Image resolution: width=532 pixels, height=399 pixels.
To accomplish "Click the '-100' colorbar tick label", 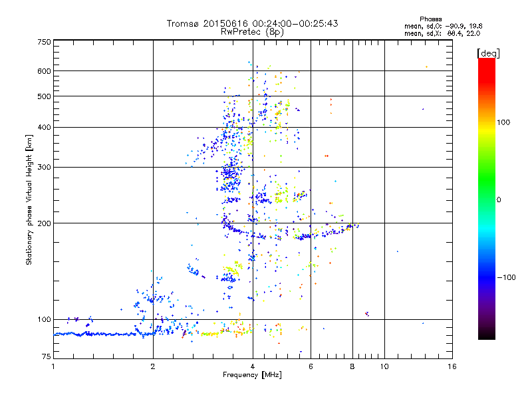I will [506, 277].
